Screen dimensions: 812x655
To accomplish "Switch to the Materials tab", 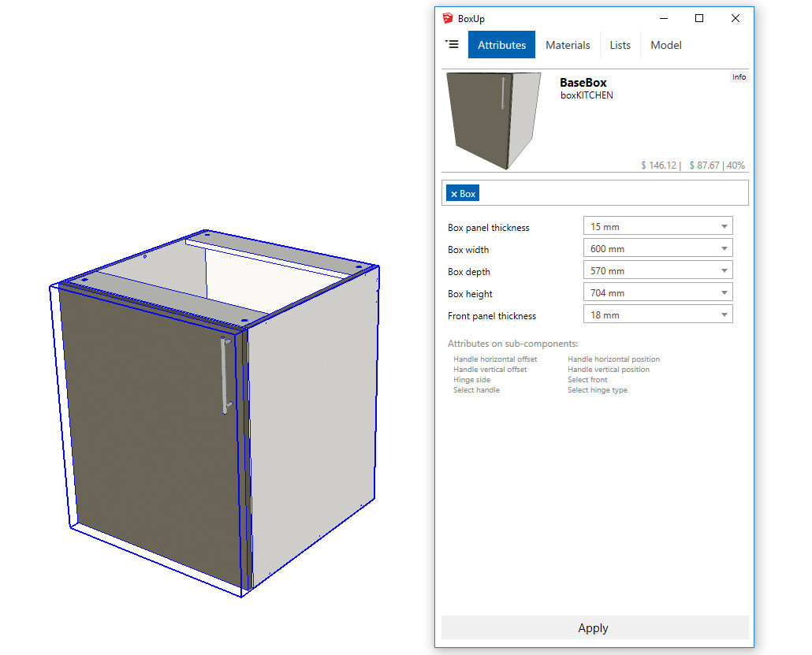I will (x=568, y=45).
